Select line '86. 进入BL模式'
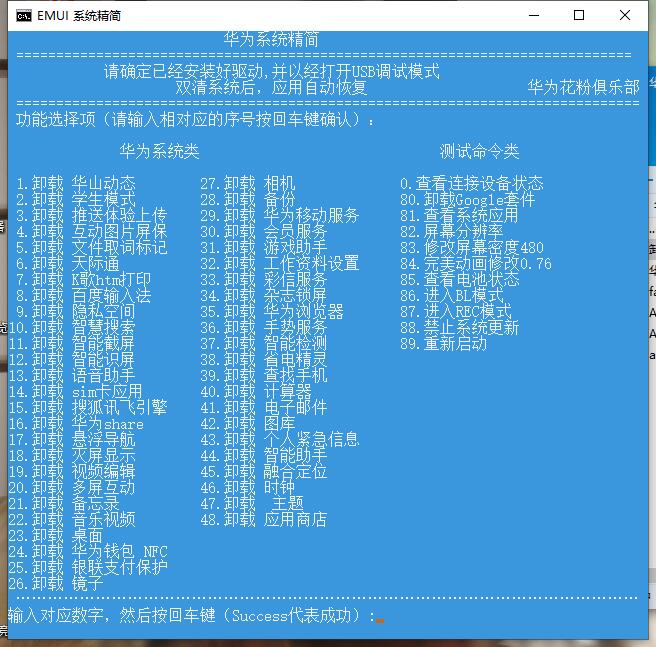Viewport: 656px width, 647px height. point(451,295)
